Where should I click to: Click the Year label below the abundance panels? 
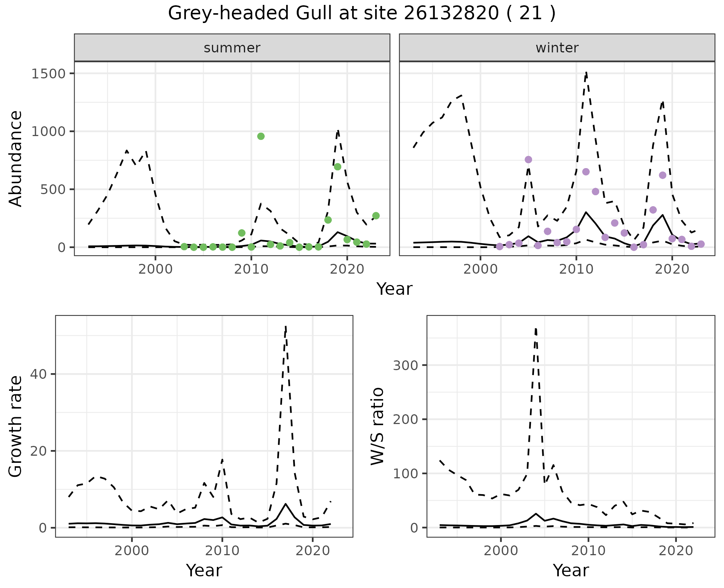click(394, 289)
